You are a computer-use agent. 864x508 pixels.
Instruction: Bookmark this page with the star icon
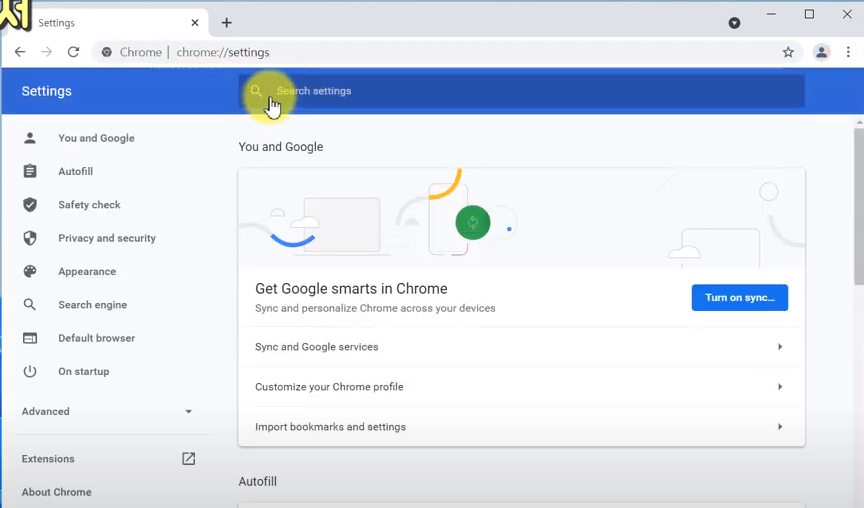coord(788,52)
